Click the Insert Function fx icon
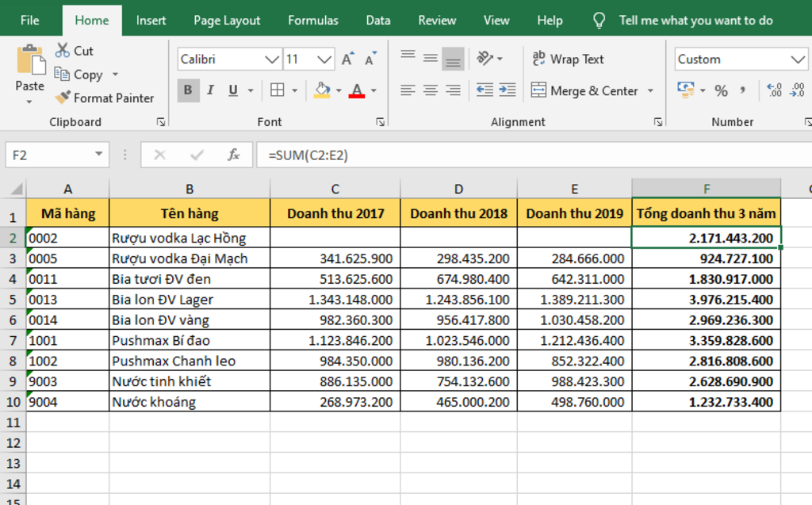 coord(234,155)
